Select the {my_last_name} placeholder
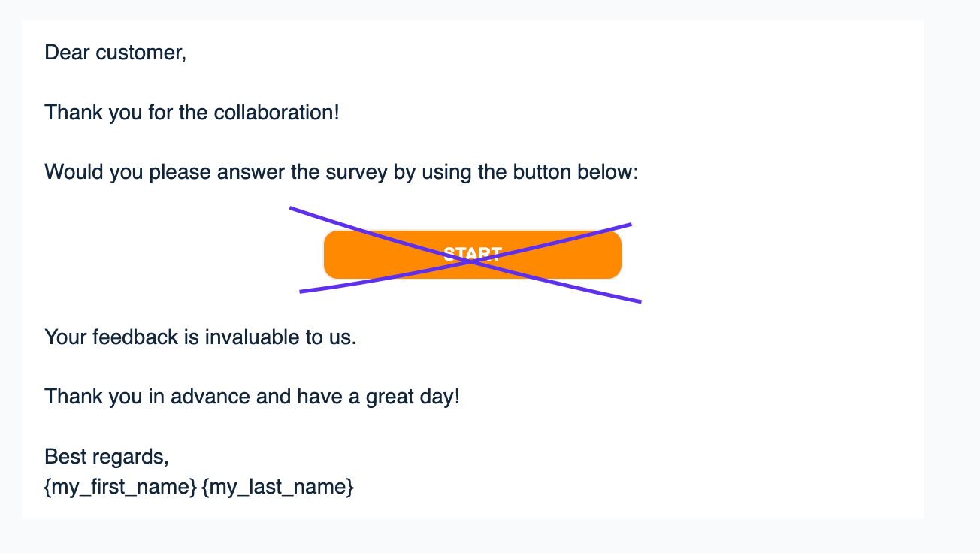 (278, 487)
